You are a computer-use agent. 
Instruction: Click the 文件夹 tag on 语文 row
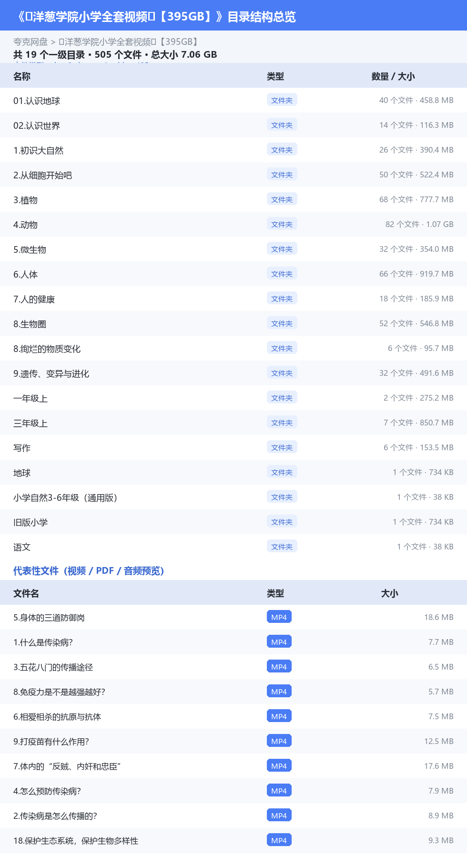pyautogui.click(x=282, y=547)
